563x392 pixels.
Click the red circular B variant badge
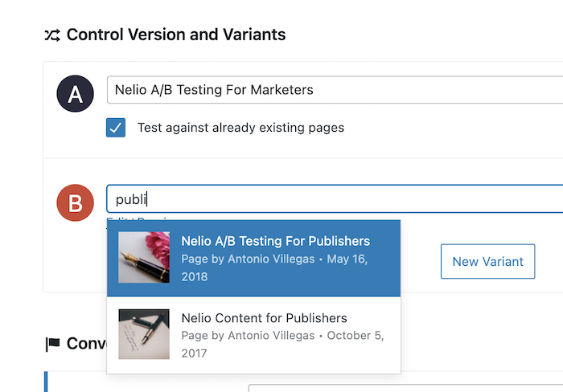tap(76, 202)
